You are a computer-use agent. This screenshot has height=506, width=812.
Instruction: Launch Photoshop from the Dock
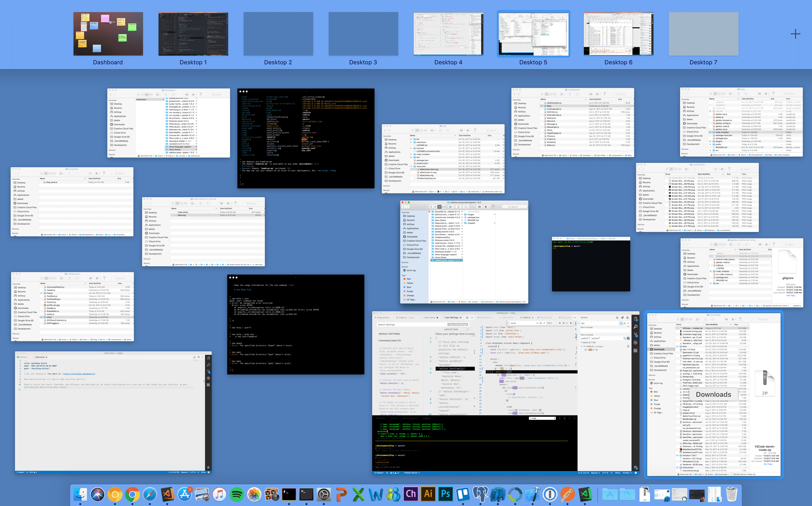click(445, 494)
